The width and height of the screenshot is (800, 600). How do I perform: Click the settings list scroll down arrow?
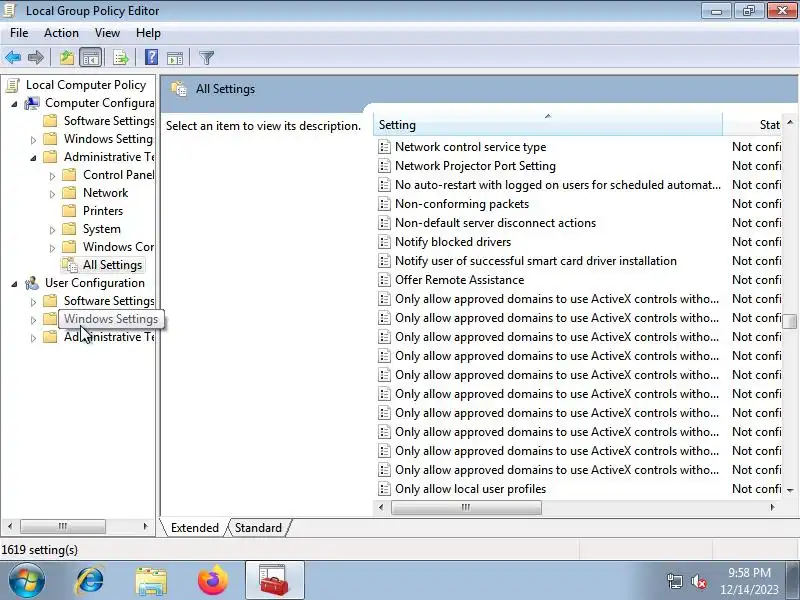[790, 490]
